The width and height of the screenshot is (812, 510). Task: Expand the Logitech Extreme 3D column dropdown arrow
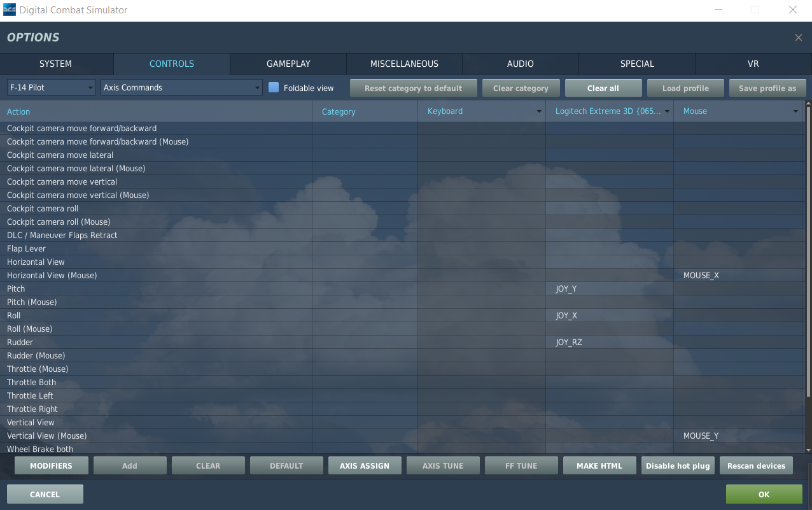(x=668, y=111)
